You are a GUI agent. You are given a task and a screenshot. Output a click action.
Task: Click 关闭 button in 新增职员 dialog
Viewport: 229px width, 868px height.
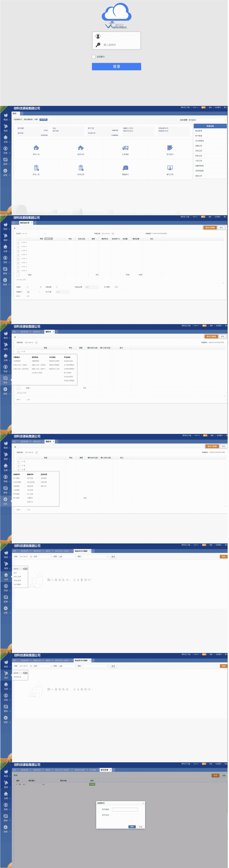[140, 827]
